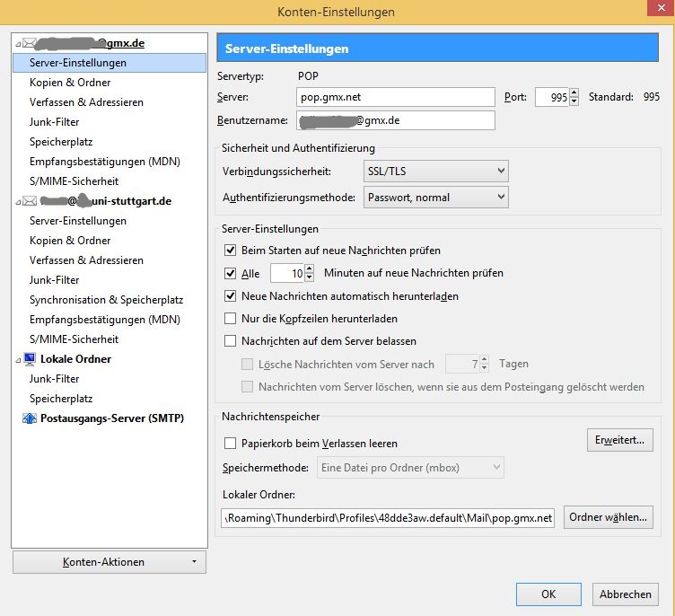The width and height of the screenshot is (675, 616).
Task: Collapse the uni-stuttgart.de account tree
Action: pyautogui.click(x=18, y=202)
